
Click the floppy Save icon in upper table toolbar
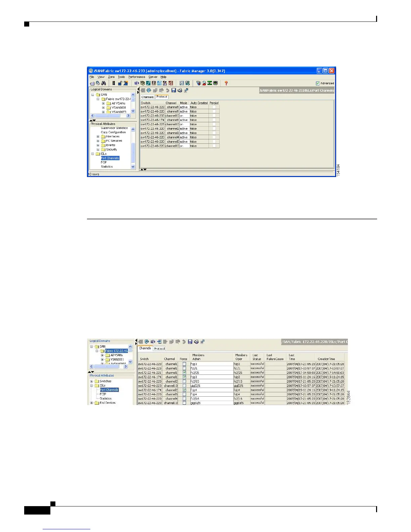pos(174,90)
